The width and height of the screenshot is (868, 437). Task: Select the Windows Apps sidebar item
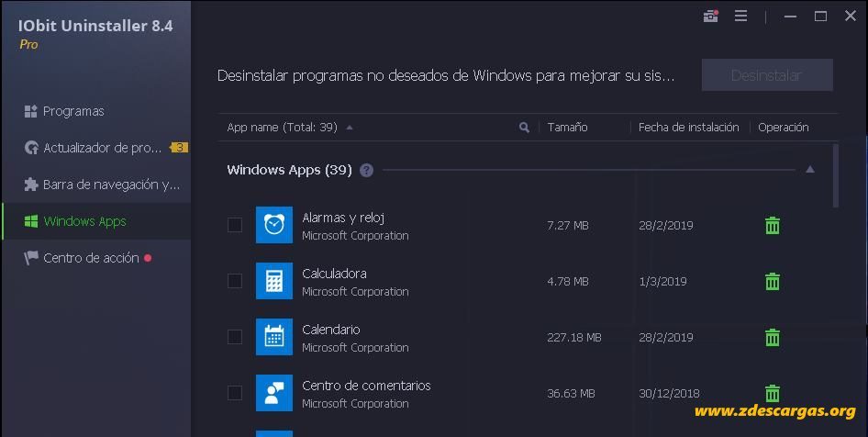[96, 221]
